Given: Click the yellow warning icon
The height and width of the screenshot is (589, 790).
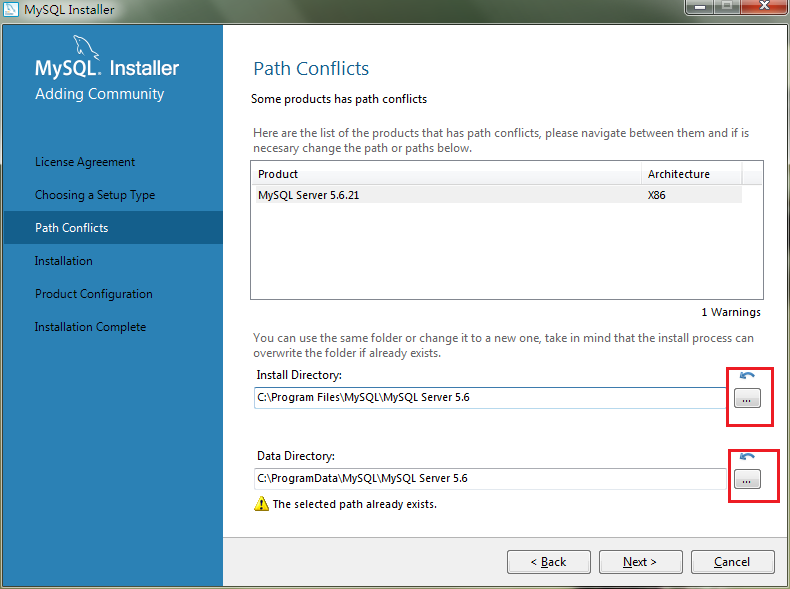Looking at the screenshot, I should coord(262,504).
